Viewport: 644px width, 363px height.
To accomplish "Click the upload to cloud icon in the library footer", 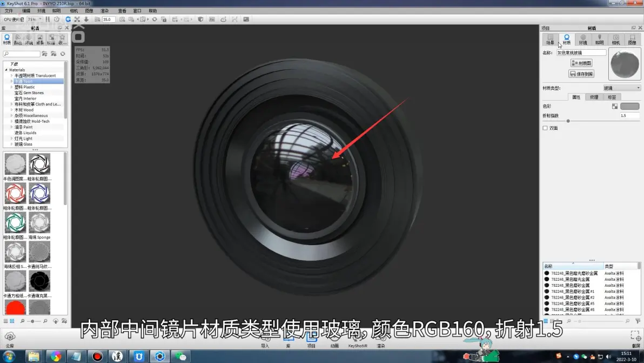I will [56, 321].
